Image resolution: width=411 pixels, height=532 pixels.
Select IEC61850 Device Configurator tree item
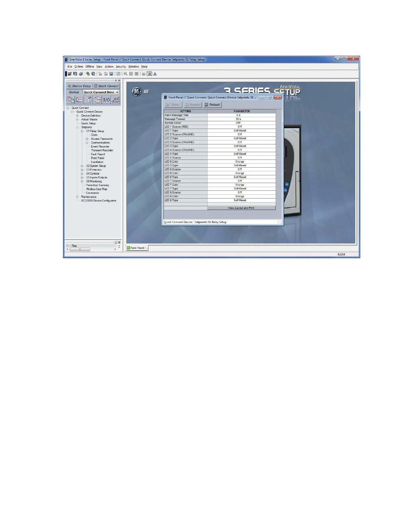[x=99, y=201]
